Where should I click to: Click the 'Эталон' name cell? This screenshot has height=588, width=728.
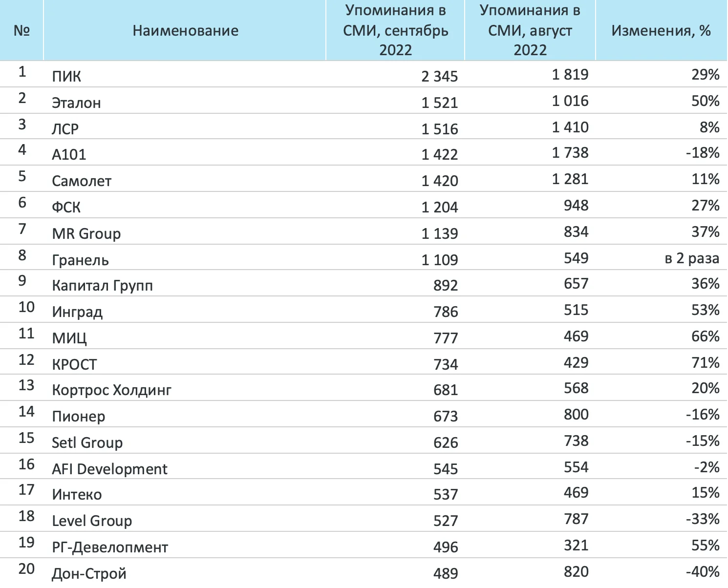[x=76, y=103]
